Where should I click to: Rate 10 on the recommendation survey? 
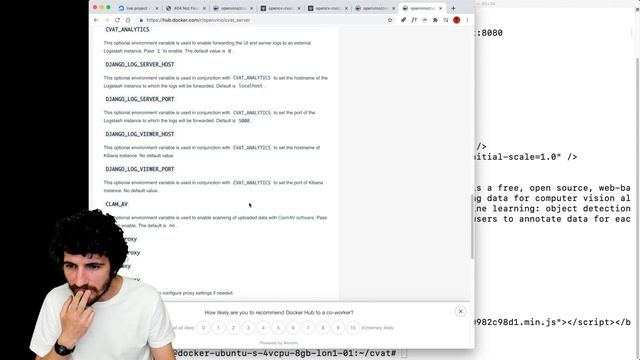coord(353,328)
